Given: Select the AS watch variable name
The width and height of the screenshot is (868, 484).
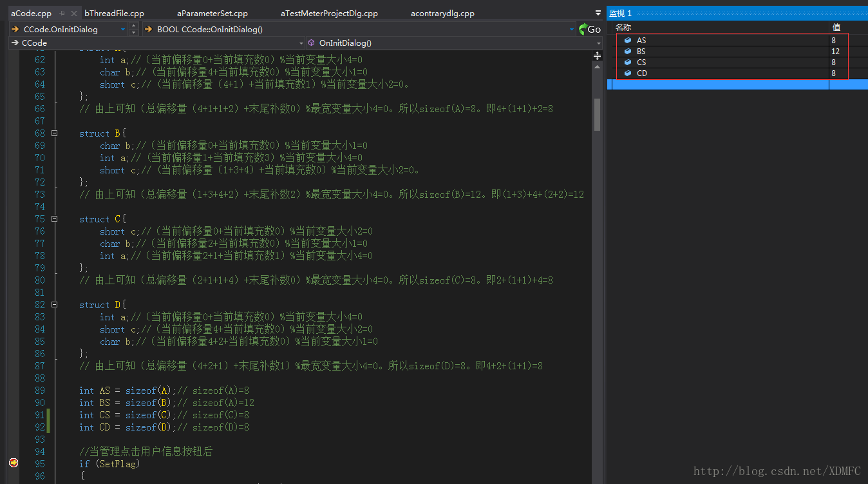Looking at the screenshot, I should (x=641, y=41).
